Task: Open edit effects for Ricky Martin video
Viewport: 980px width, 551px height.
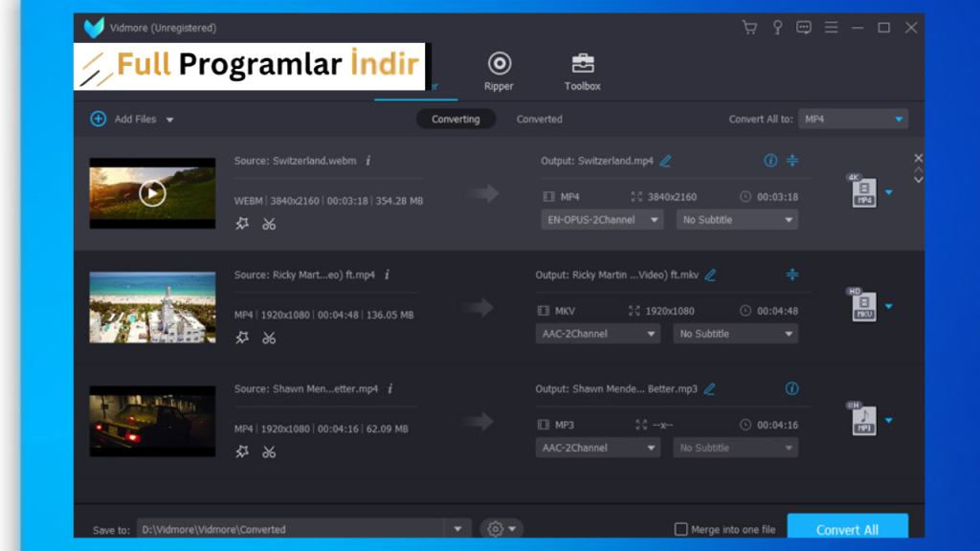Action: [242, 338]
